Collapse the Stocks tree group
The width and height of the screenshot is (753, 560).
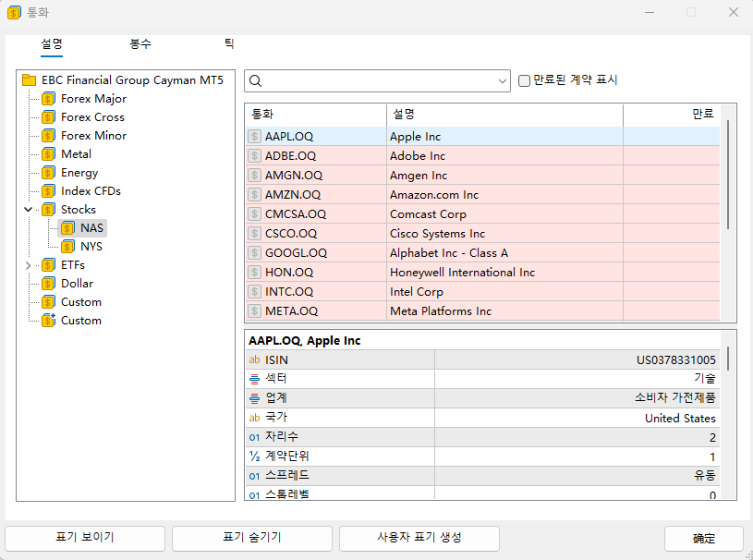(29, 210)
